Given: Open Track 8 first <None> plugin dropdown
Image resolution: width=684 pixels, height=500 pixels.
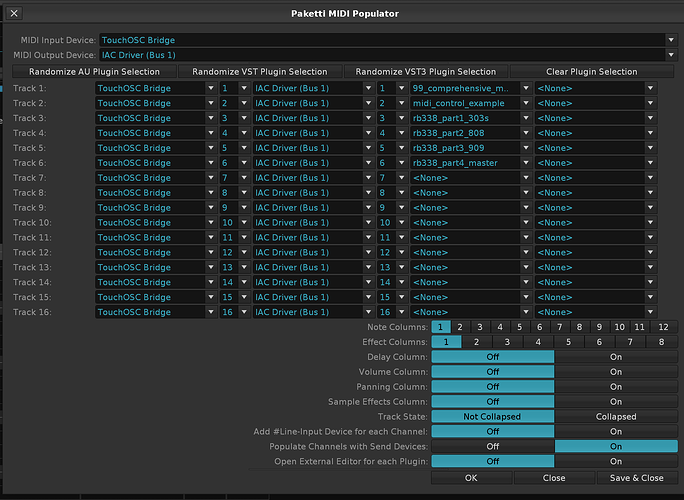Looking at the screenshot, I should point(471,193).
